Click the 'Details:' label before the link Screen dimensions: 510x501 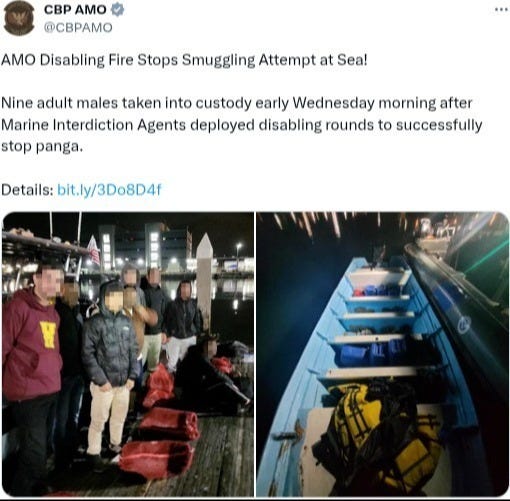(x=27, y=190)
